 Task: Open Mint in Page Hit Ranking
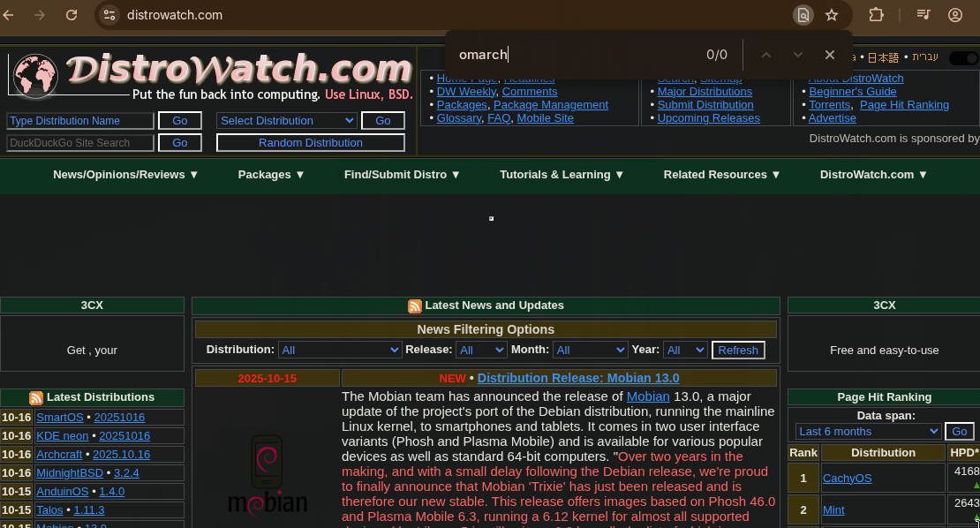click(833, 510)
